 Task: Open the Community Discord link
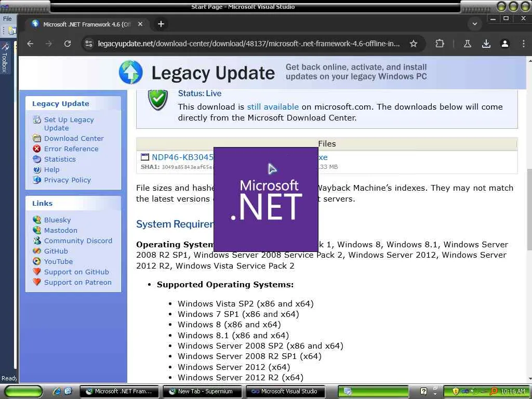(x=78, y=241)
